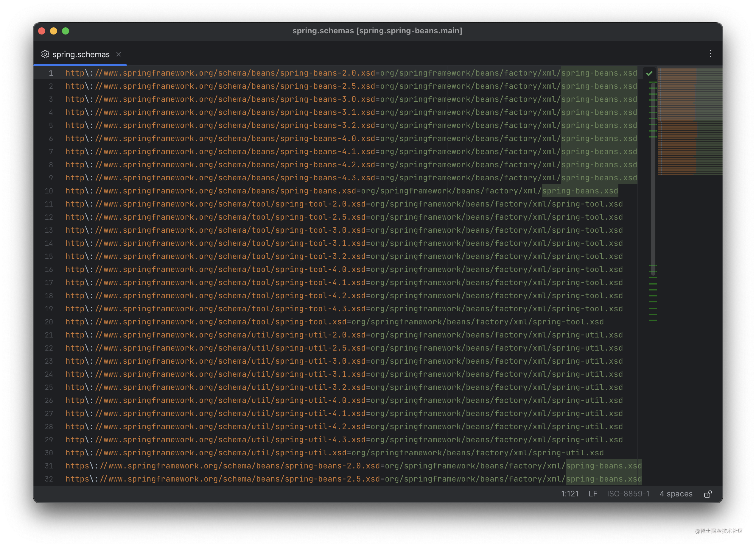Image resolution: width=756 pixels, height=547 pixels.
Task: Open the 4 spaces indentation selector
Action: pos(676,494)
